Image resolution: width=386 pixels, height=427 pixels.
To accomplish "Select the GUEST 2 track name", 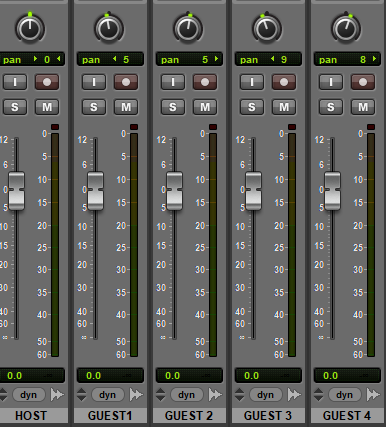I will 189,416.
